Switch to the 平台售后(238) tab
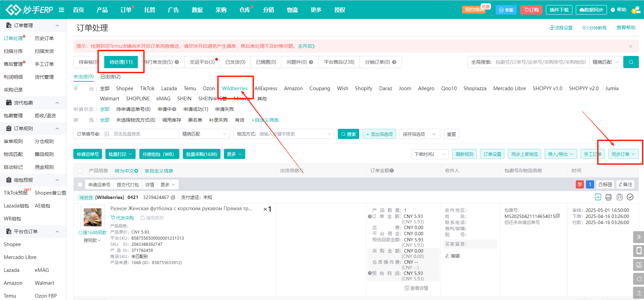 click(339, 62)
